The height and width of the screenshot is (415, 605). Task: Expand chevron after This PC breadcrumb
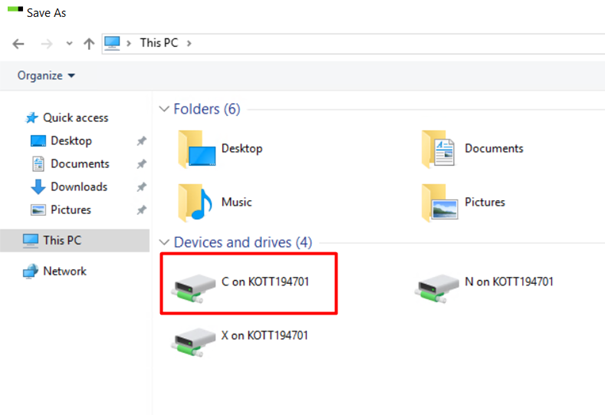tap(189, 43)
